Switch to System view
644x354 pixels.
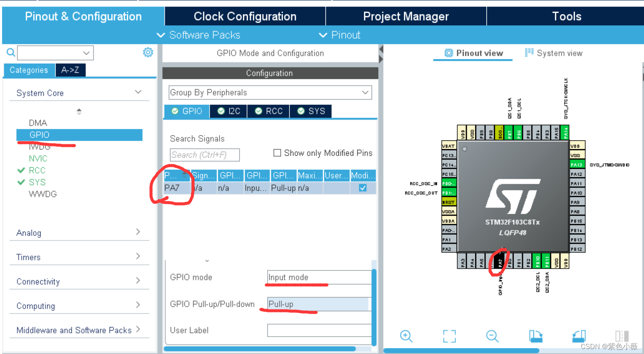pyautogui.click(x=554, y=53)
